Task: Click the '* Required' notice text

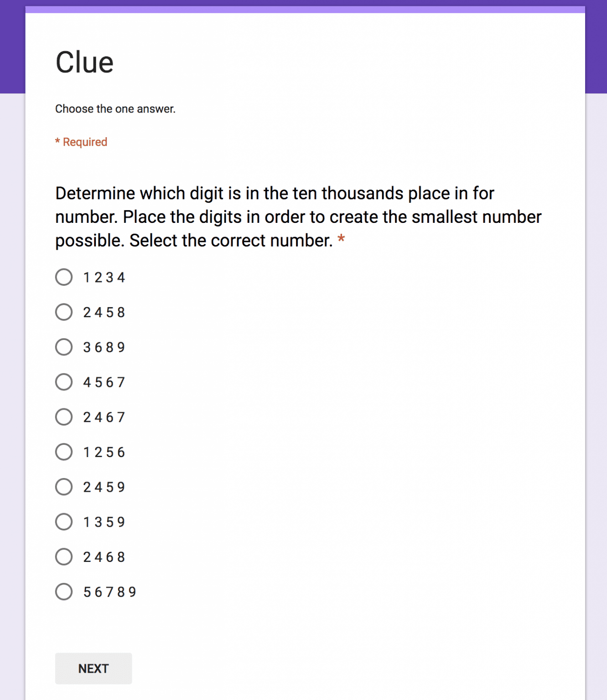Action: (x=81, y=142)
